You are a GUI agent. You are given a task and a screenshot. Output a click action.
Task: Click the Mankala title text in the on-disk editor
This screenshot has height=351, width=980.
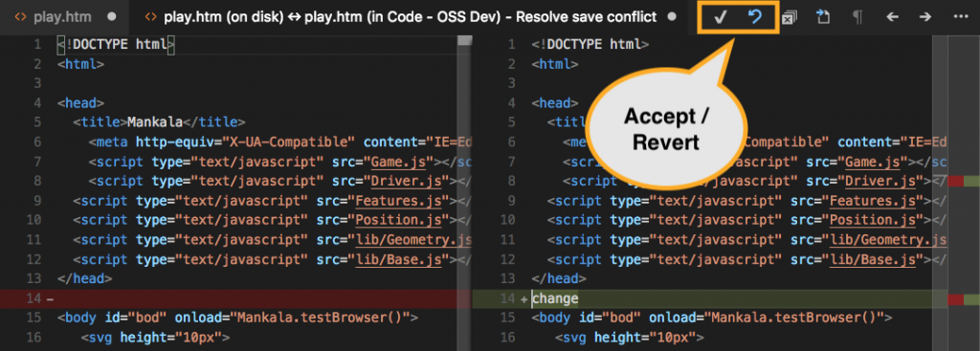point(154,121)
